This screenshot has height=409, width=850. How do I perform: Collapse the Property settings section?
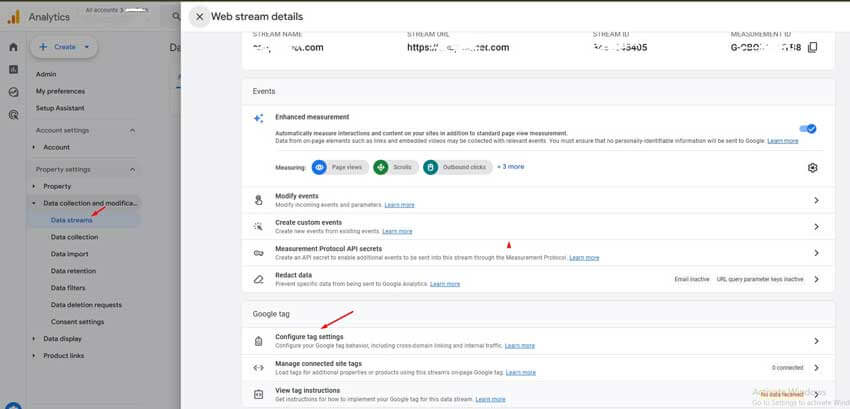pos(132,170)
